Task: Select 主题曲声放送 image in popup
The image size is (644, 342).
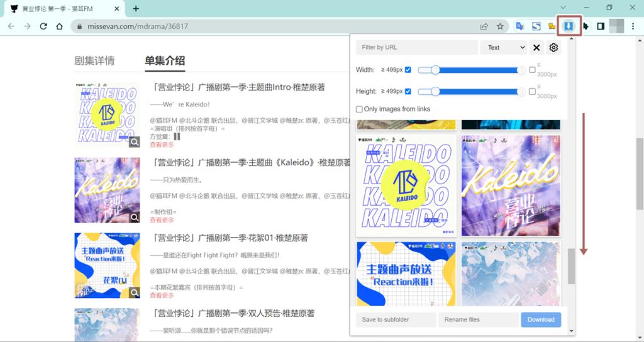Action: (x=406, y=274)
